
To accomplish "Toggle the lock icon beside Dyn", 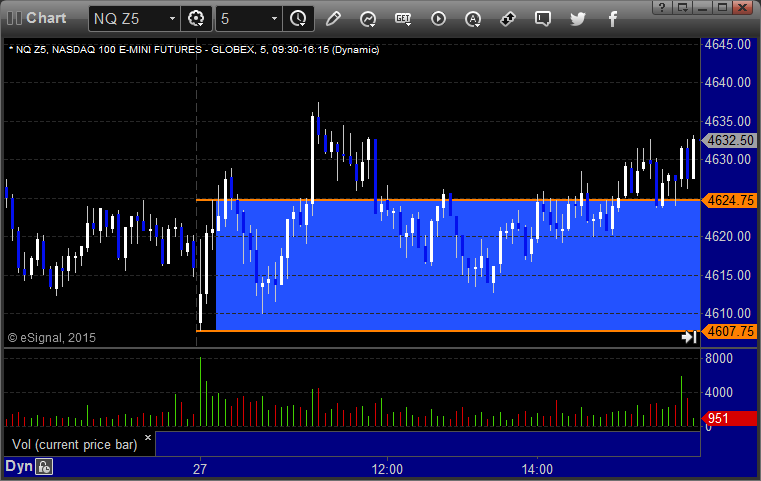I will [44, 467].
